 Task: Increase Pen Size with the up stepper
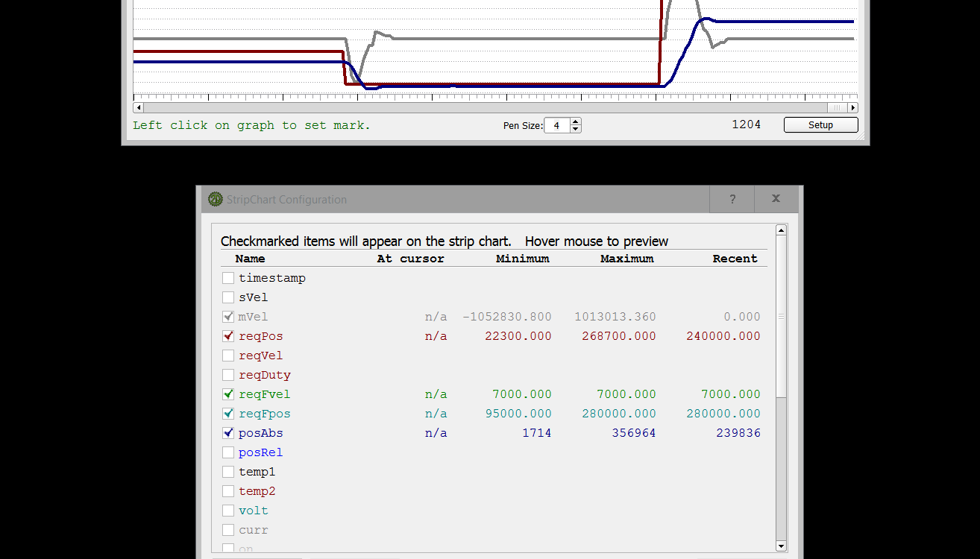tap(575, 121)
